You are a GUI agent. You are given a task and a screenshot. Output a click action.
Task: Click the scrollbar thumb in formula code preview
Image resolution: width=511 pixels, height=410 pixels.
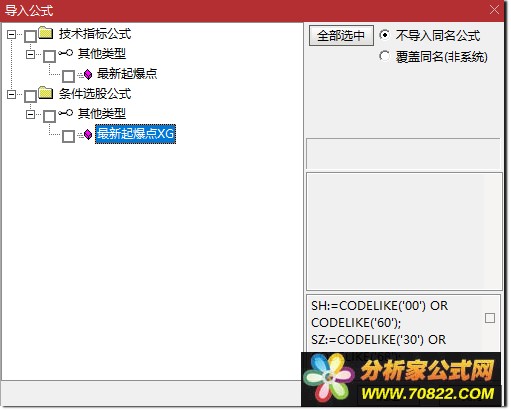(490, 318)
